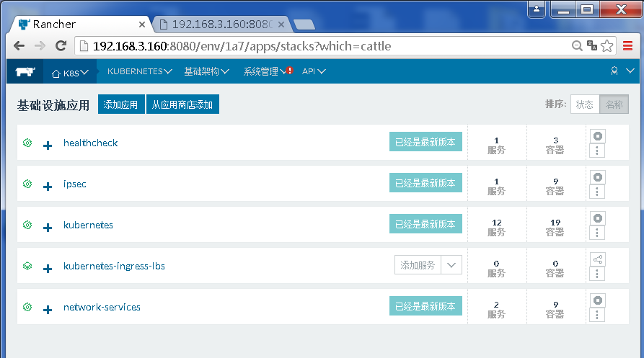644x358 pixels.
Task: Stop the healthcheck stack
Action: point(598,135)
